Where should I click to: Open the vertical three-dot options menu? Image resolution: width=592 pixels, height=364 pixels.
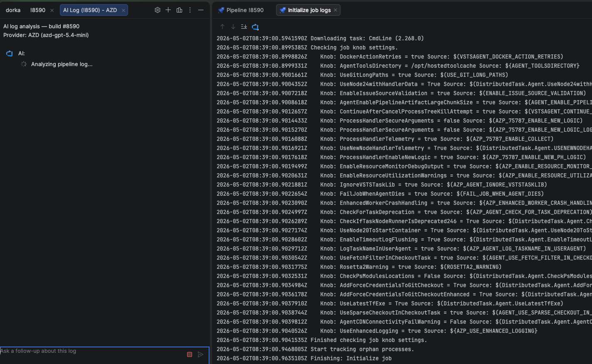pyautogui.click(x=190, y=10)
